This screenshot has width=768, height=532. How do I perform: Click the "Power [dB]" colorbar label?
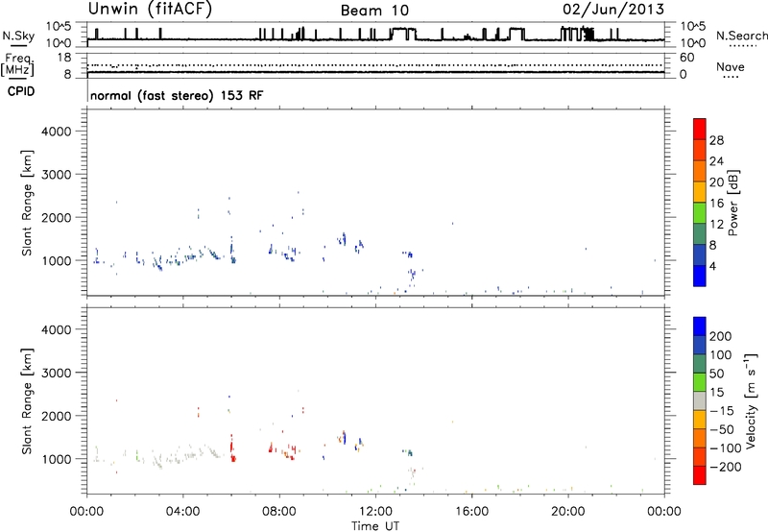tap(733, 203)
